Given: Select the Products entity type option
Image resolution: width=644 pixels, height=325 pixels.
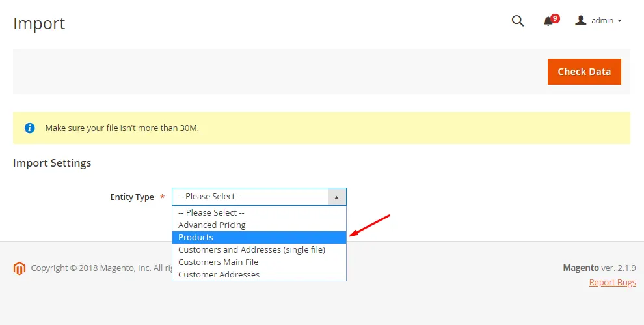Looking at the screenshot, I should (x=196, y=238).
